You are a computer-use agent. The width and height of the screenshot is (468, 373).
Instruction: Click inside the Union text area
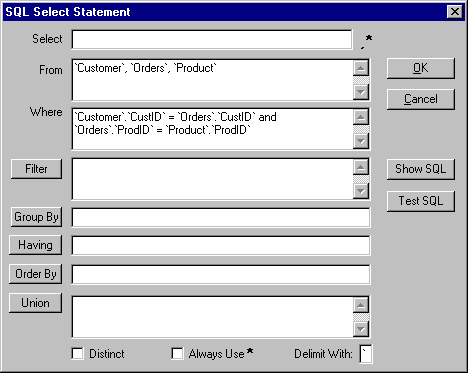[213, 317]
